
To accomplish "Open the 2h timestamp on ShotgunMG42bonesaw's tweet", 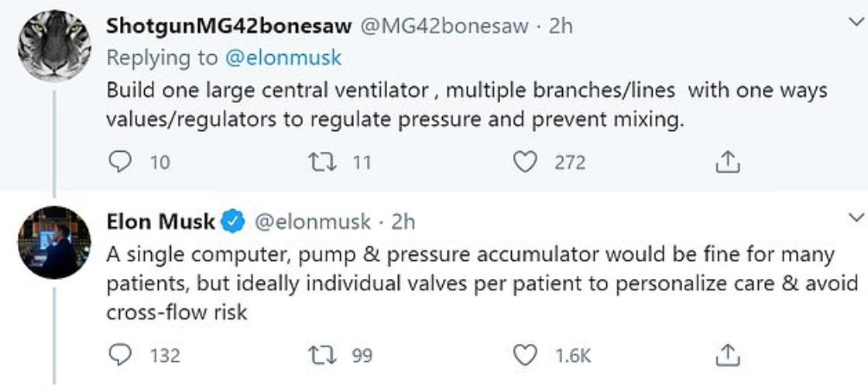I will point(561,26).
